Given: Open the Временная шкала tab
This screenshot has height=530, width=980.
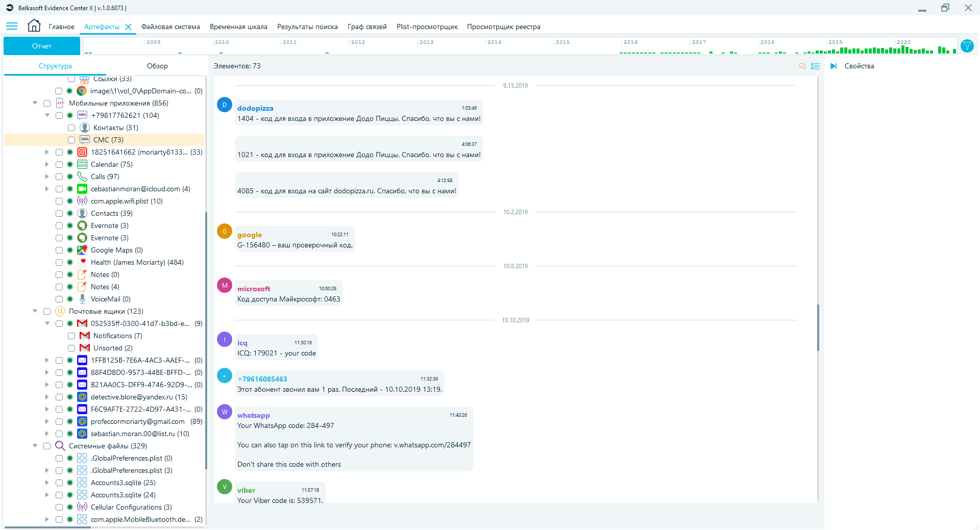Looking at the screenshot, I should pyautogui.click(x=238, y=27).
